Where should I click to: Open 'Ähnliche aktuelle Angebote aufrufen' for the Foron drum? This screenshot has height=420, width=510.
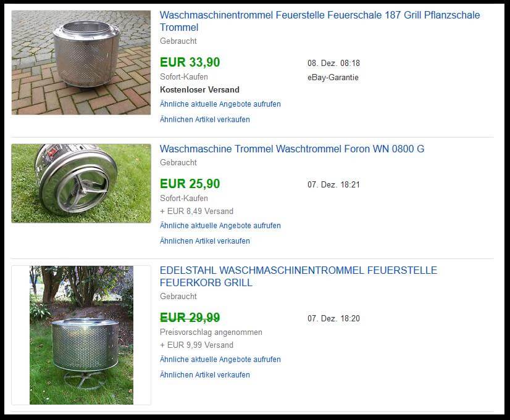[220, 226]
